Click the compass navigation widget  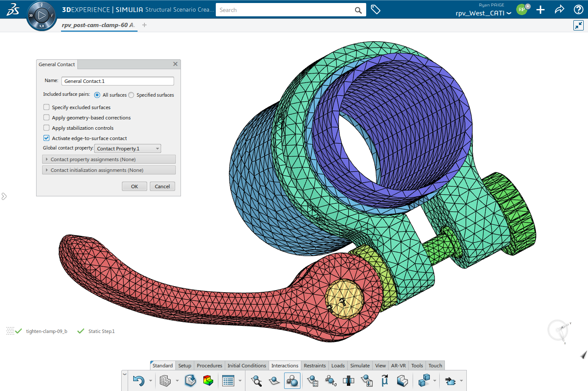pyautogui.click(x=41, y=16)
